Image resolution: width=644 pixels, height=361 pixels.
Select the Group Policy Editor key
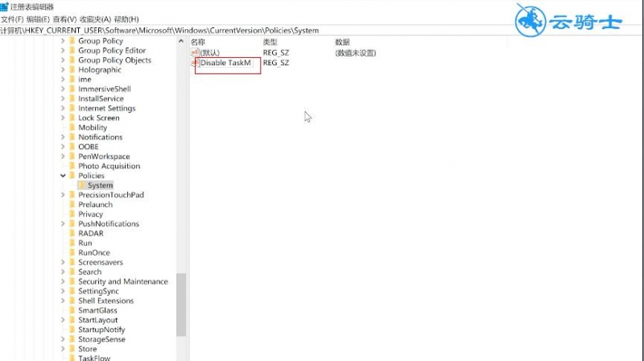click(112, 50)
